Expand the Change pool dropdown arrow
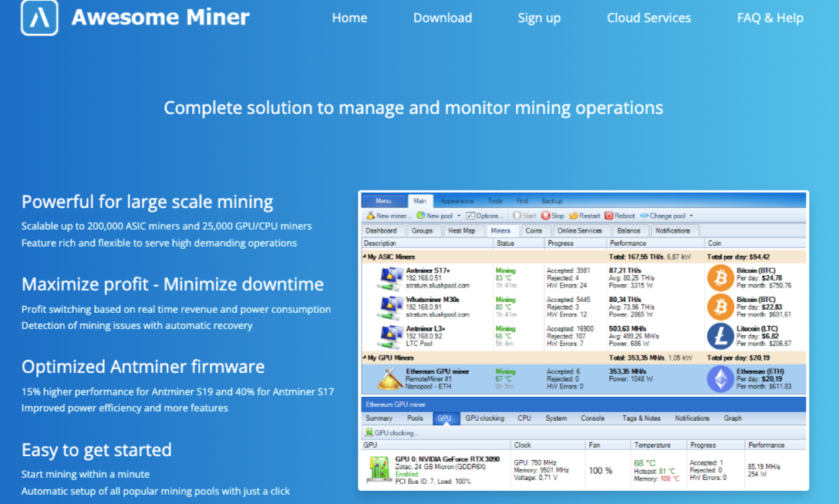The height and width of the screenshot is (504, 839). pos(691,216)
